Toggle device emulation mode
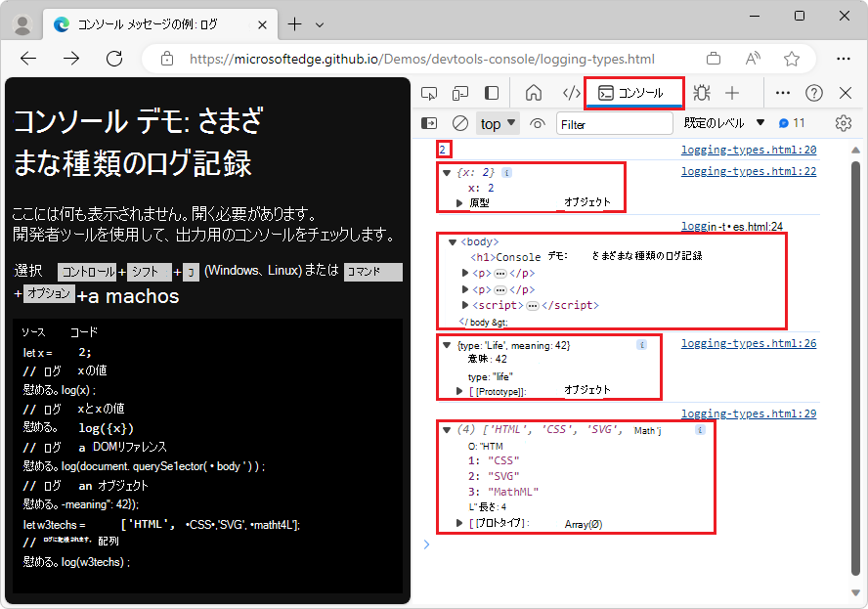Viewport: 868px width, 609px height. click(459, 92)
